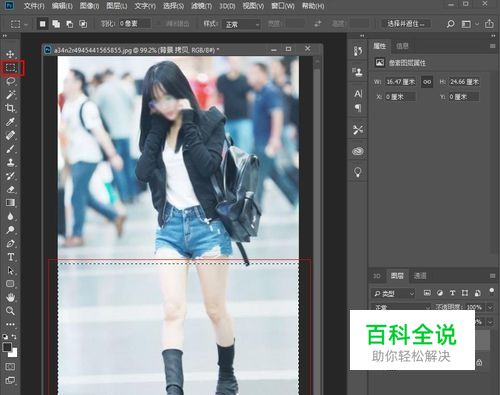The image size is (500, 395).
Task: Toggle smart object layer filter
Action: [x=477, y=293]
